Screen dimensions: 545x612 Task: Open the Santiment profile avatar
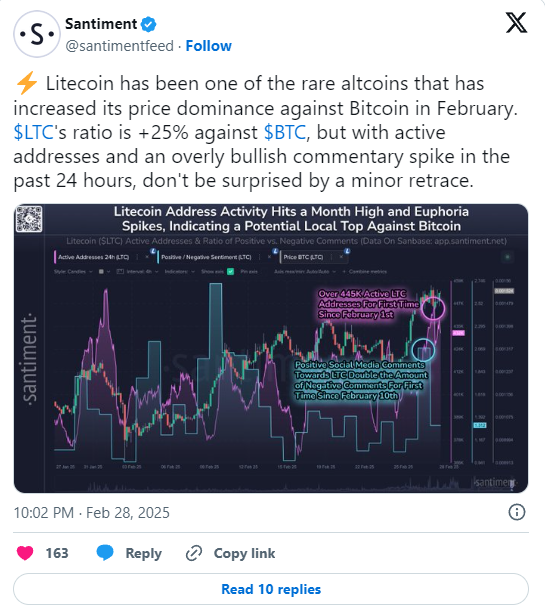click(36, 34)
